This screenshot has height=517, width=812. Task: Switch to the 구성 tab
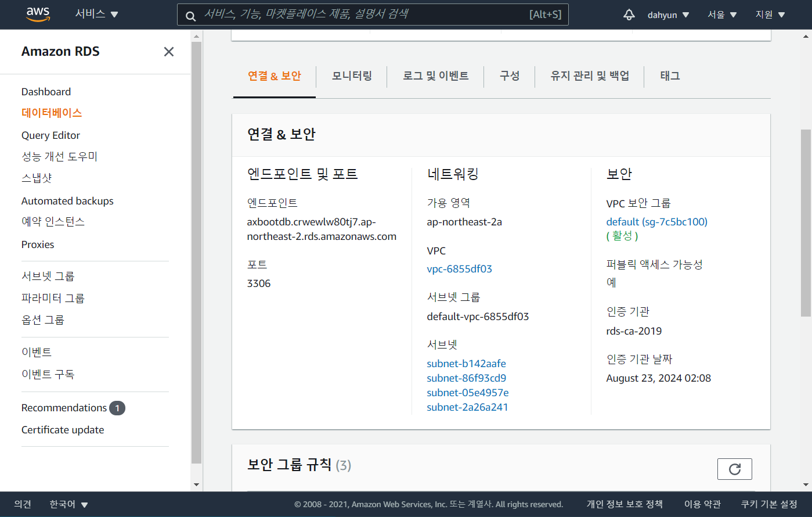pyautogui.click(x=510, y=76)
